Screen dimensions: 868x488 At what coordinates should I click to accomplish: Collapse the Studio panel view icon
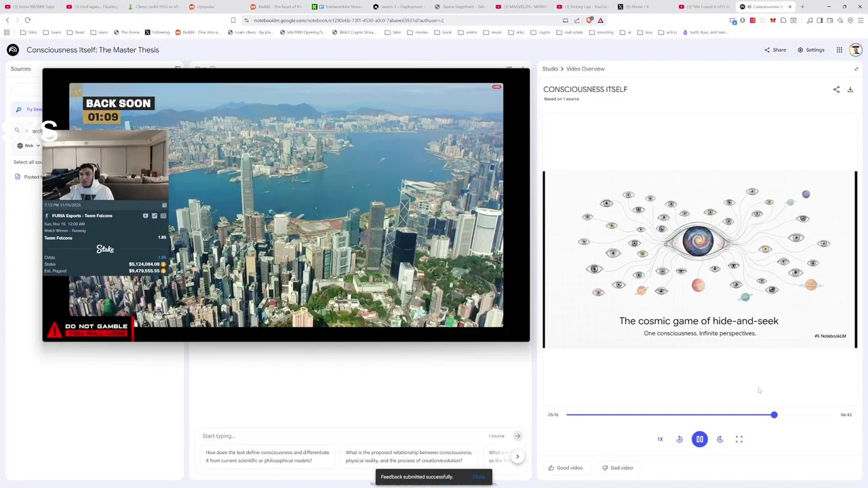coord(856,68)
